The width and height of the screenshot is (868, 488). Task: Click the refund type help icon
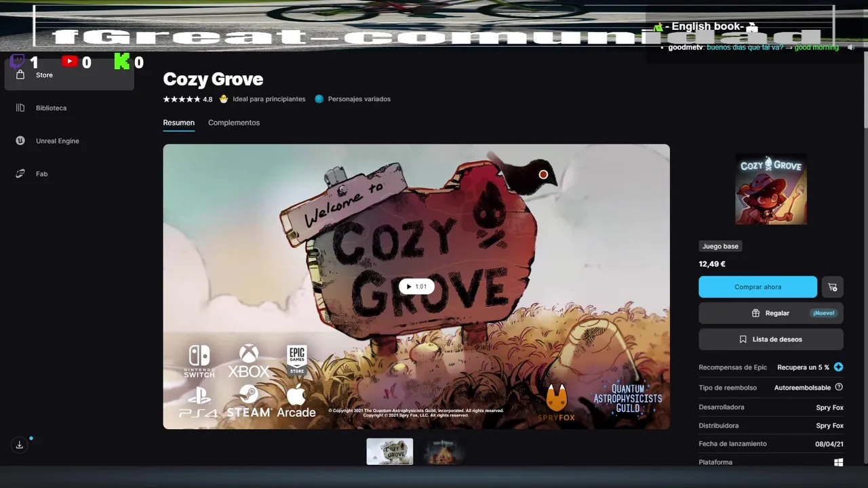pyautogui.click(x=839, y=387)
